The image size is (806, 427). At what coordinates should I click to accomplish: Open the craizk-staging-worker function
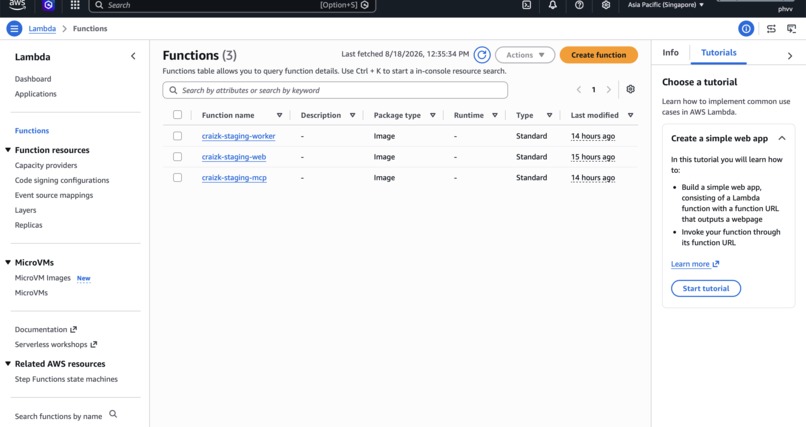[239, 136]
